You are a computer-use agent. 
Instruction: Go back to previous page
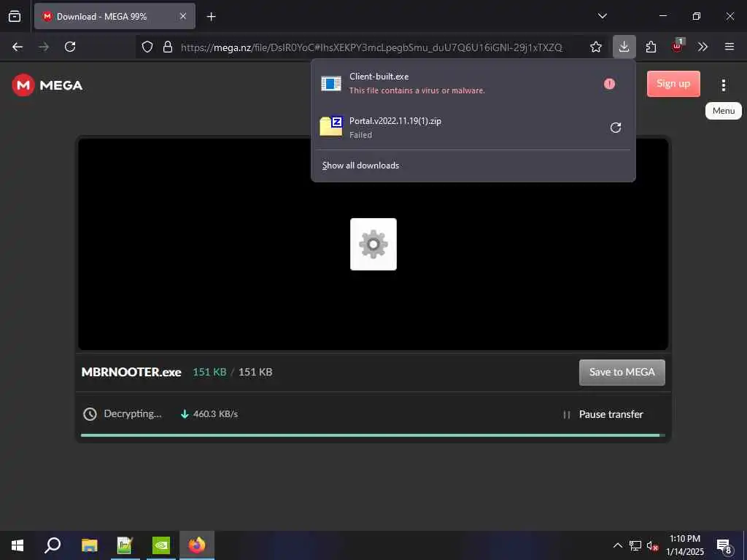18,47
